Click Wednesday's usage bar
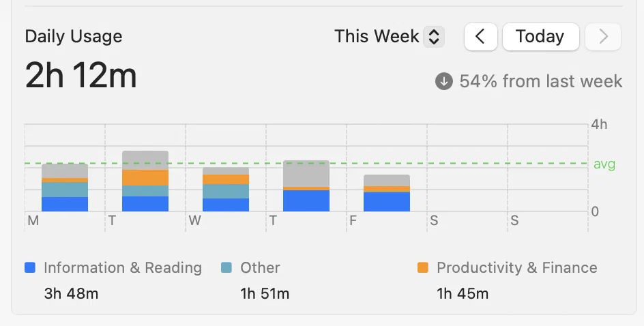Screen dimensions: 644x326 tap(226, 190)
